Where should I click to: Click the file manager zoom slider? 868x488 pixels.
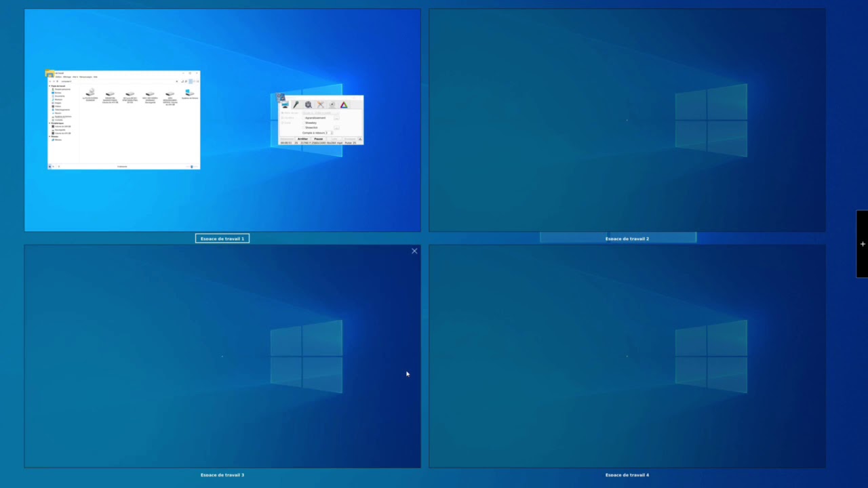pos(191,166)
